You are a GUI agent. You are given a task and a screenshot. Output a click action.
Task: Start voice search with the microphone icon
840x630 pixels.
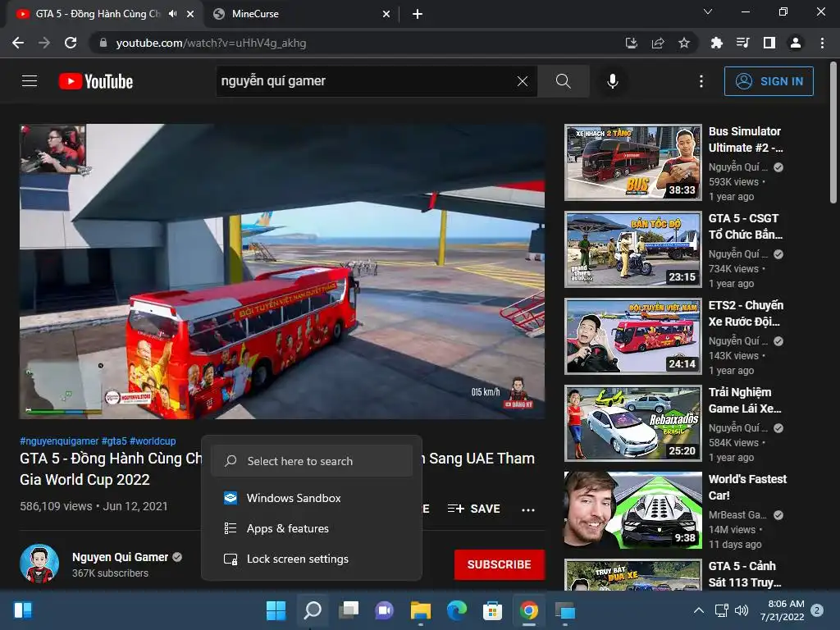coord(612,81)
